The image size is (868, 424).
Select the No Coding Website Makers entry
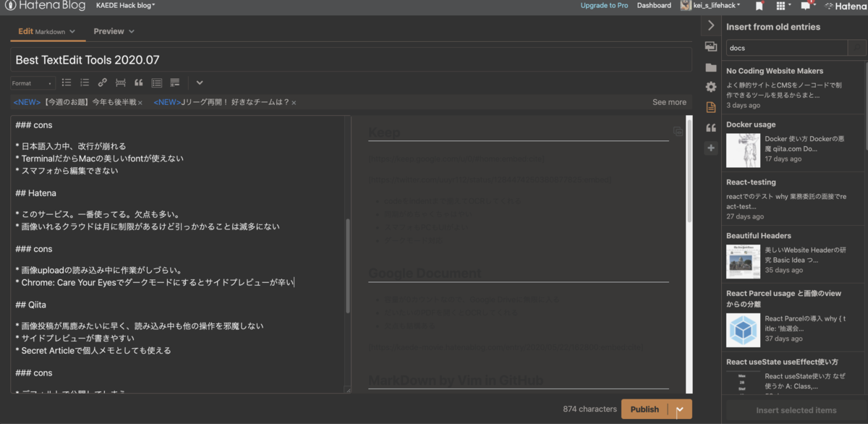pos(794,88)
